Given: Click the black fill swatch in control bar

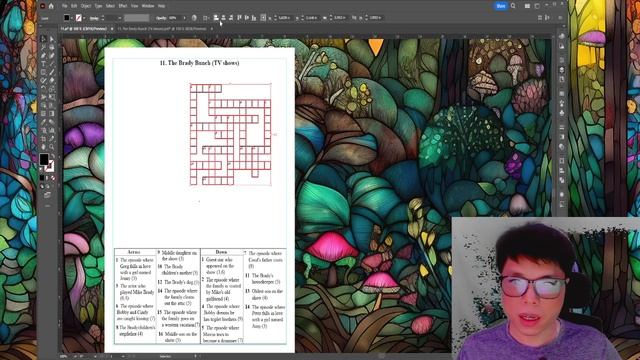Looking at the screenshot, I should [67, 18].
